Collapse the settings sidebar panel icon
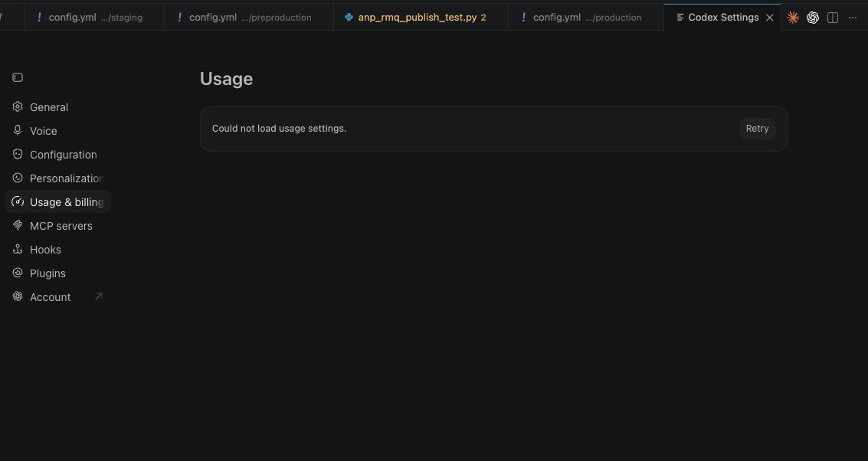Screen dimensions: 868x461 [18, 77]
